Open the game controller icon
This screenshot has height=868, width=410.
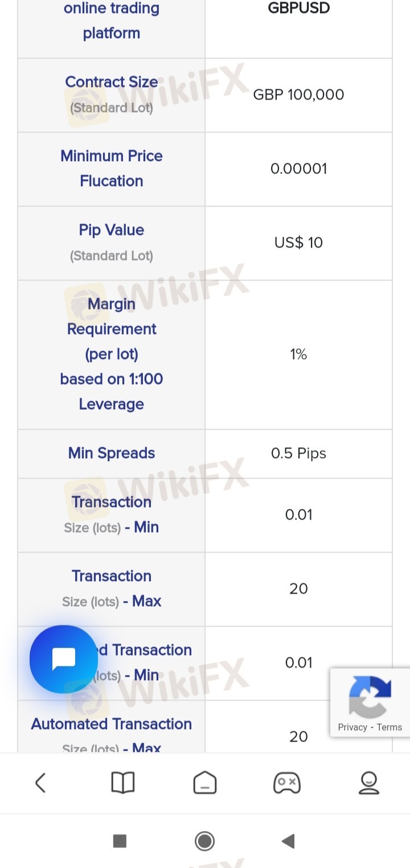(x=287, y=783)
